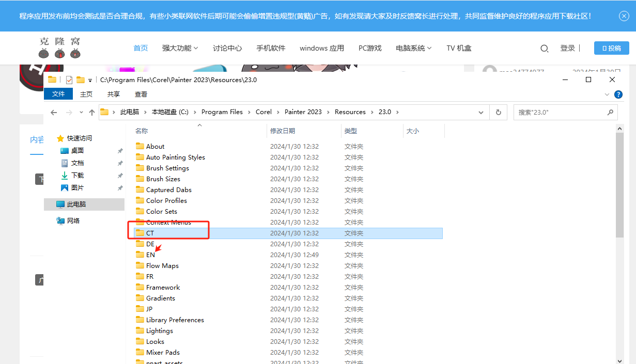Click 此电脑 in the address breadcrumb

[x=130, y=112]
